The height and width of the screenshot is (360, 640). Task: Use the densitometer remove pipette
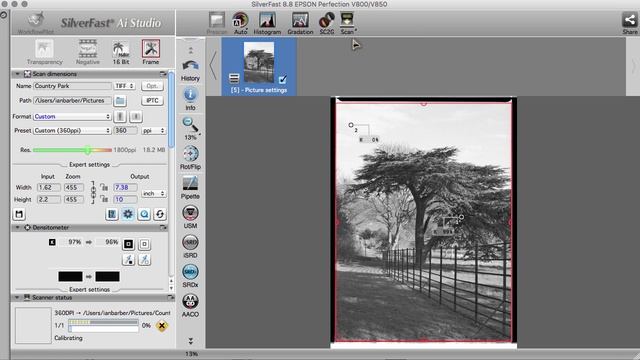(x=144, y=259)
